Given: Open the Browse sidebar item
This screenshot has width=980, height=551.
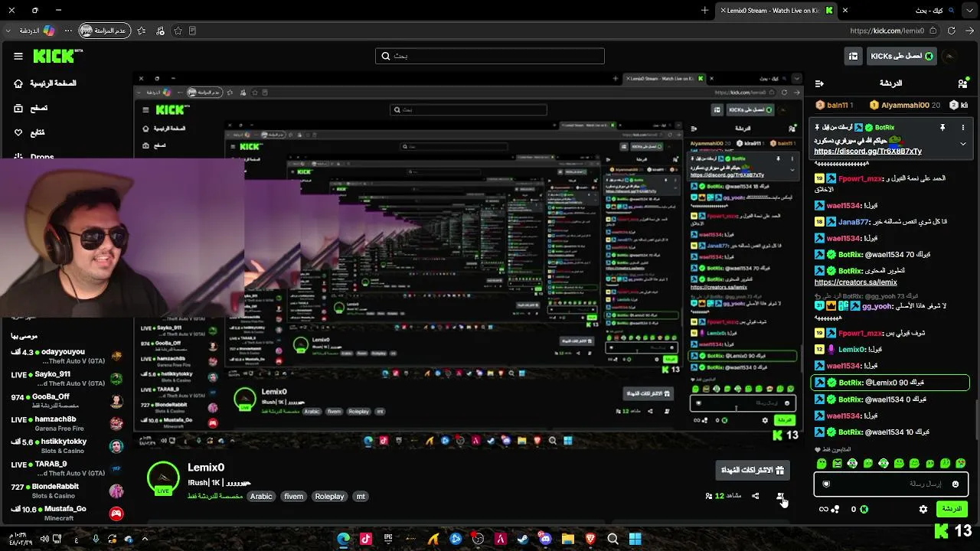Looking at the screenshot, I should pyautogui.click(x=31, y=108).
